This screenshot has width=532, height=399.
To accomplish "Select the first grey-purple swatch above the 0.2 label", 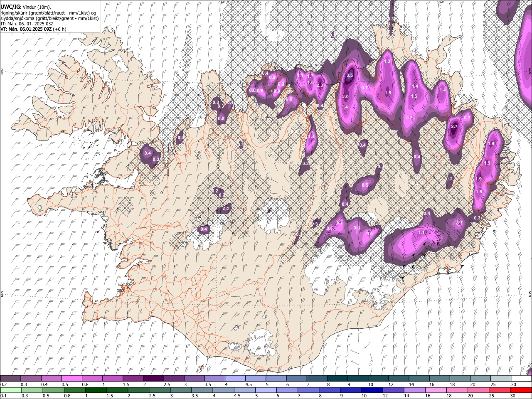I will tap(10, 378).
